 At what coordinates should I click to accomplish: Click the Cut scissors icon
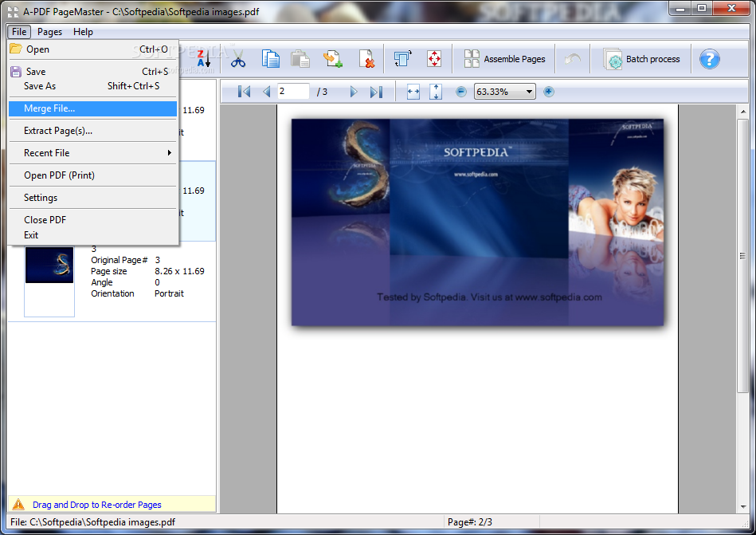click(237, 59)
